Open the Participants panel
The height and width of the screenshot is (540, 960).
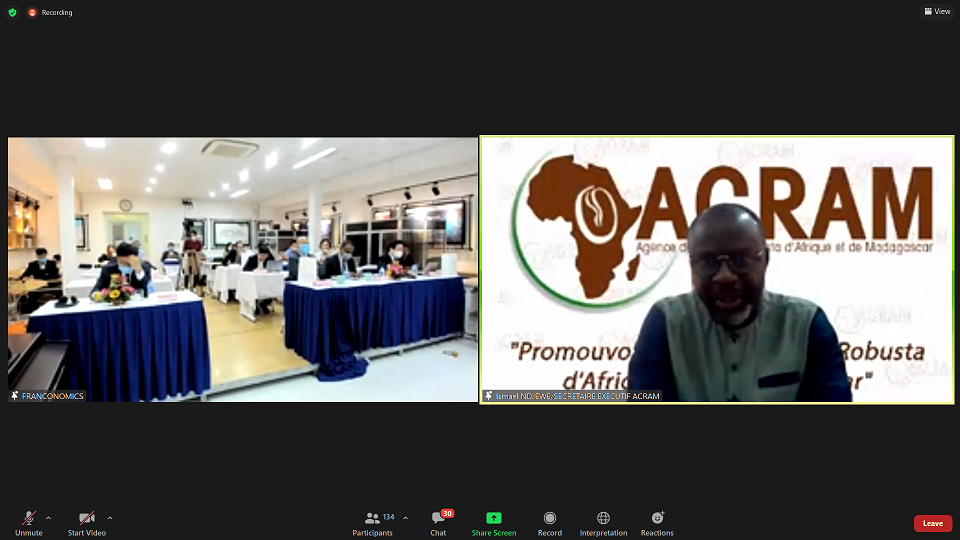[x=372, y=523]
